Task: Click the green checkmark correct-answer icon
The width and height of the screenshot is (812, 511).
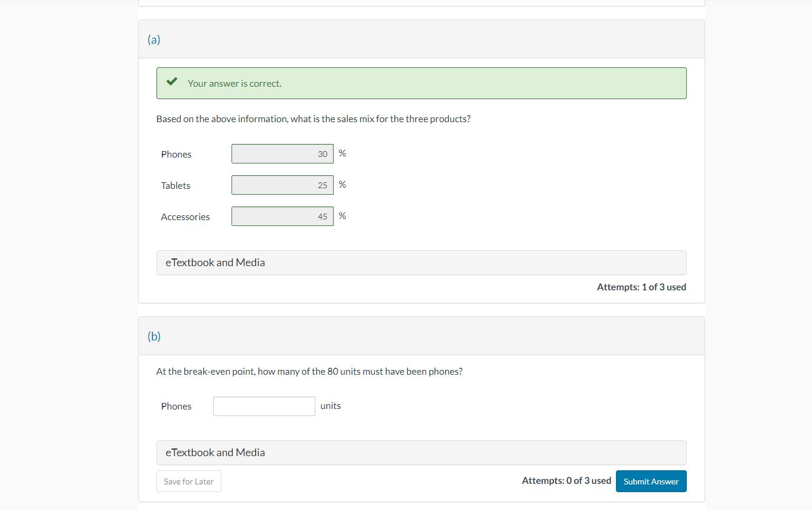Action: tap(172, 82)
